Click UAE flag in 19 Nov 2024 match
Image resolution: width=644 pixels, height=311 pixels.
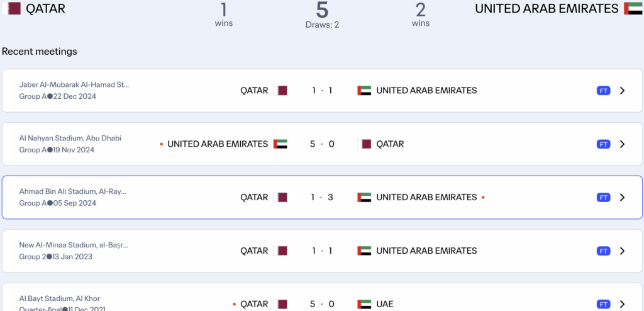pyautogui.click(x=280, y=144)
